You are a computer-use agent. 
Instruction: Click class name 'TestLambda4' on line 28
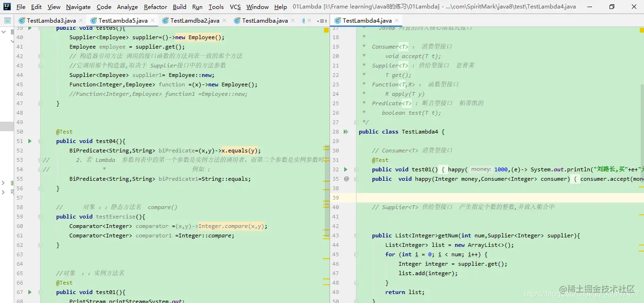420,132
